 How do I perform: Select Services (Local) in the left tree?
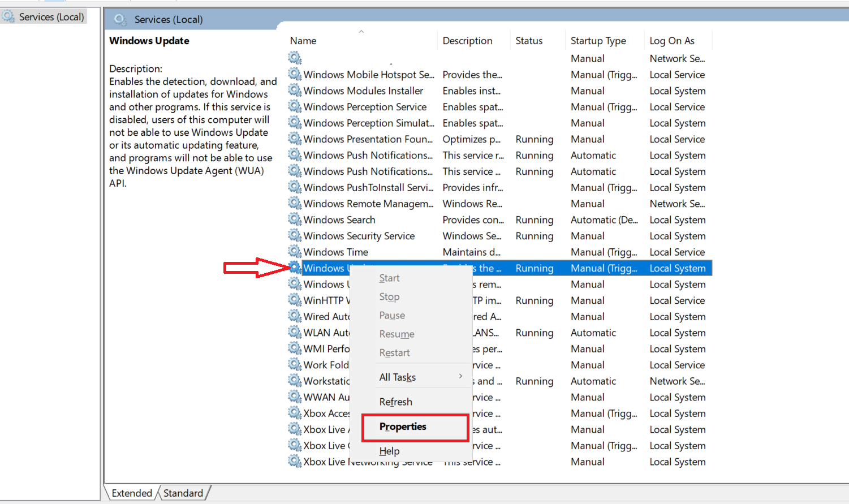pyautogui.click(x=51, y=17)
